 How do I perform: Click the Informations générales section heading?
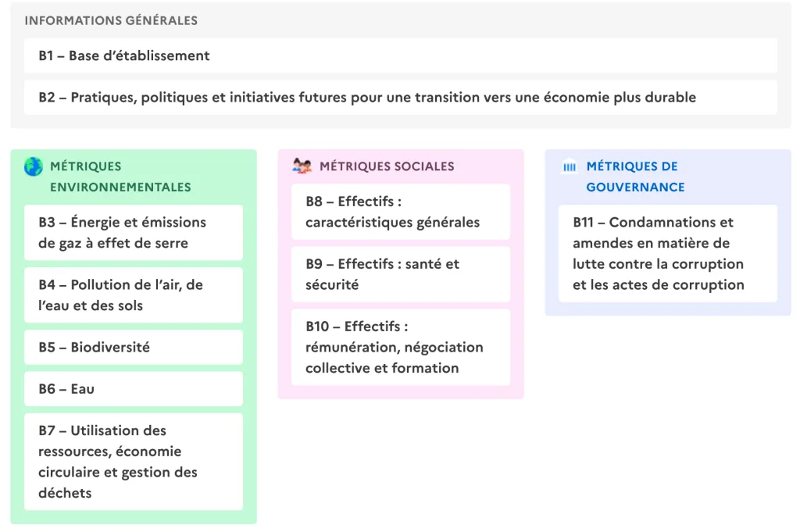click(x=111, y=20)
